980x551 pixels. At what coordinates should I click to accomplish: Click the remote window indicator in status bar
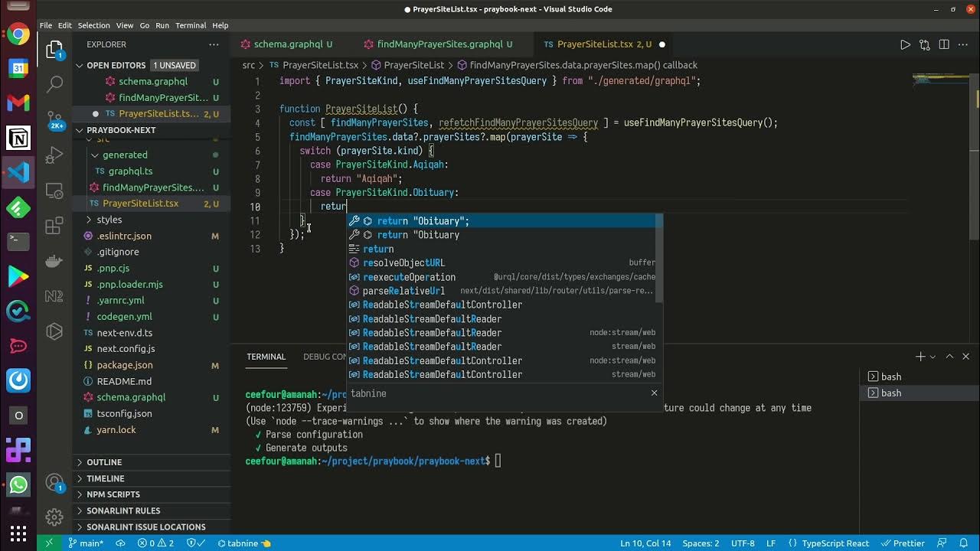pyautogui.click(x=49, y=543)
